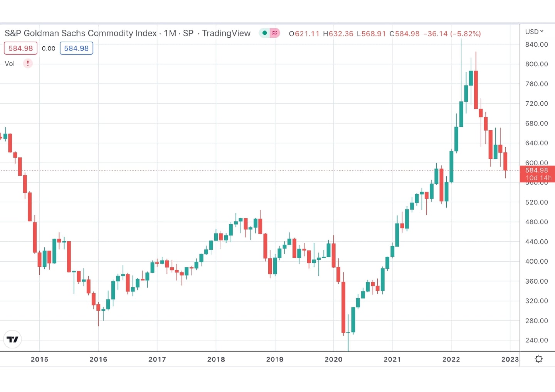555x392 pixels.
Task: Click the Vol study label
Action: [9, 63]
